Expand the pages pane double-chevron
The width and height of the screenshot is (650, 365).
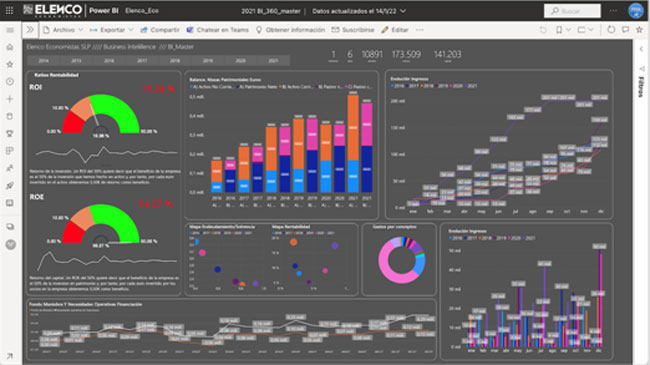pyautogui.click(x=30, y=30)
